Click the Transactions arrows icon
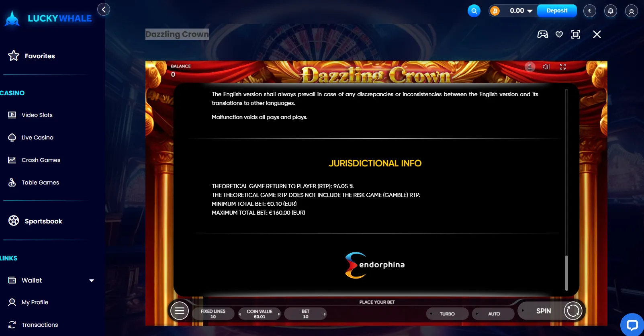This screenshot has height=336, width=644. point(12,325)
